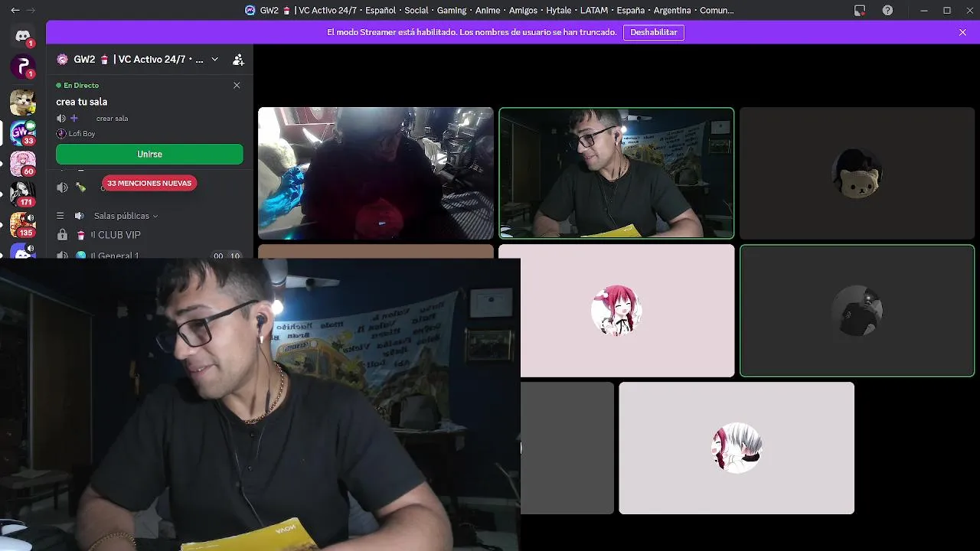
Task: Join the voice room with Unirse
Action: coord(149,154)
